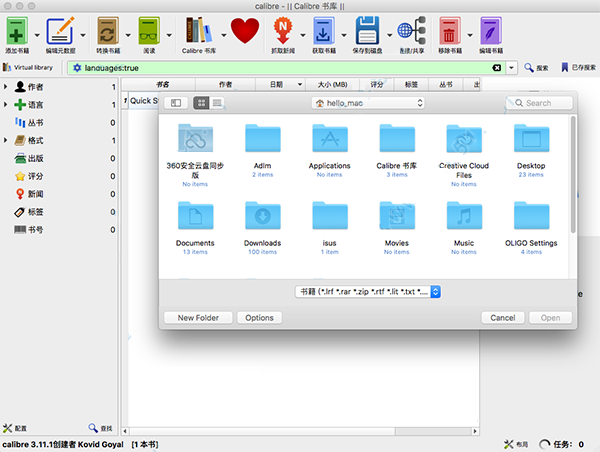
Task: Open the Edit metadata tool
Action: (x=60, y=35)
